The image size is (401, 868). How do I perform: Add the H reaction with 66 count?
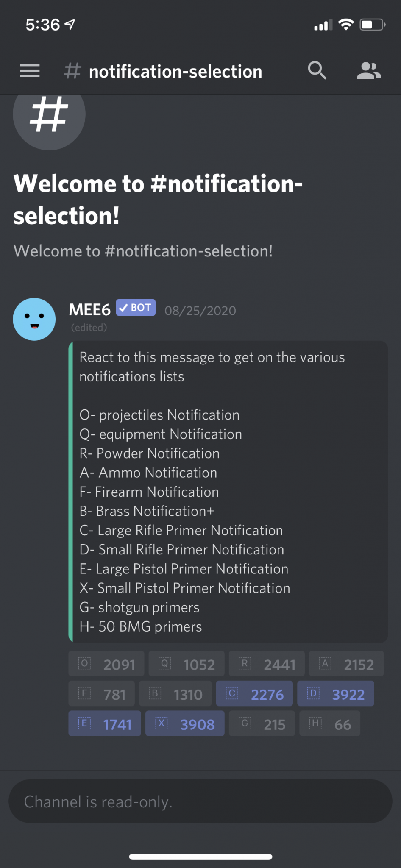[x=330, y=723]
